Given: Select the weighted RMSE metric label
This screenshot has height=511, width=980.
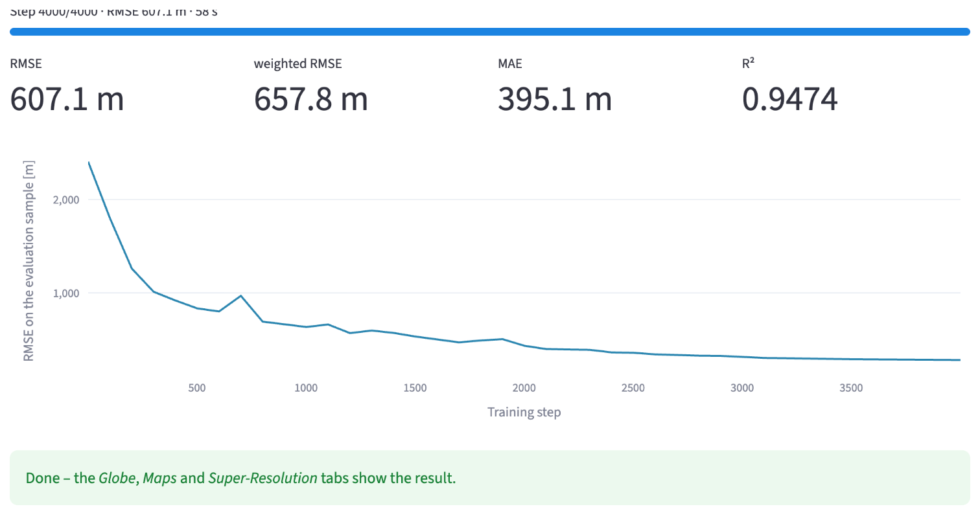Looking at the screenshot, I should (297, 63).
